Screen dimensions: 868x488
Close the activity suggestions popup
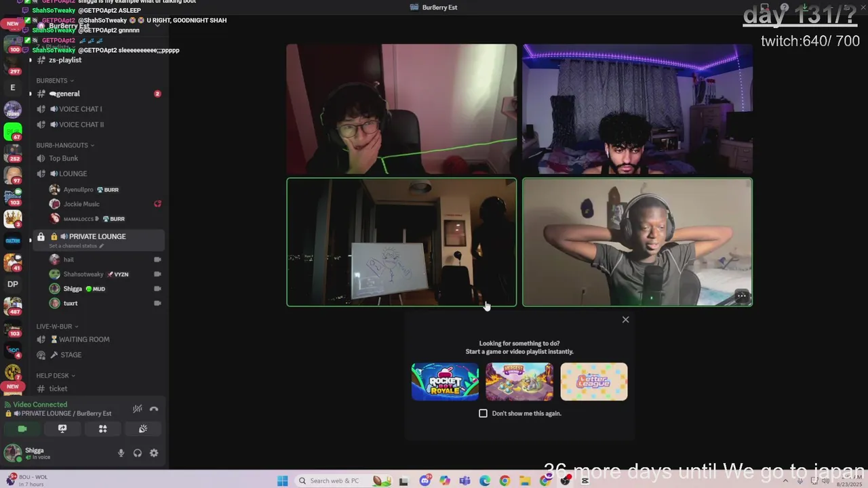(x=626, y=319)
